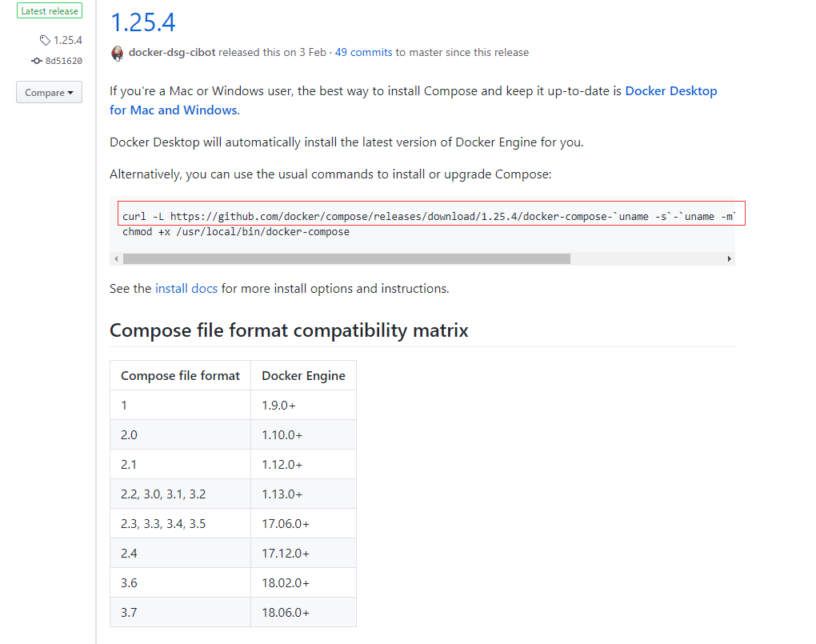The width and height of the screenshot is (816, 644).
Task: Click the tag icon beside 1.25.4
Action: tap(46, 40)
